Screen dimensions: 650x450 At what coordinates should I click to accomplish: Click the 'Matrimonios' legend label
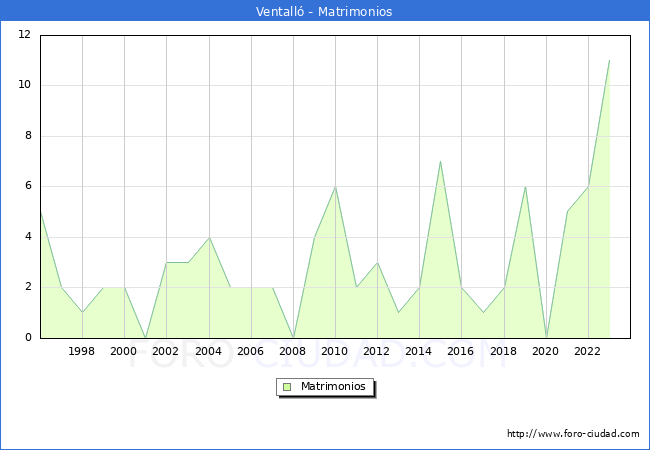tap(333, 386)
